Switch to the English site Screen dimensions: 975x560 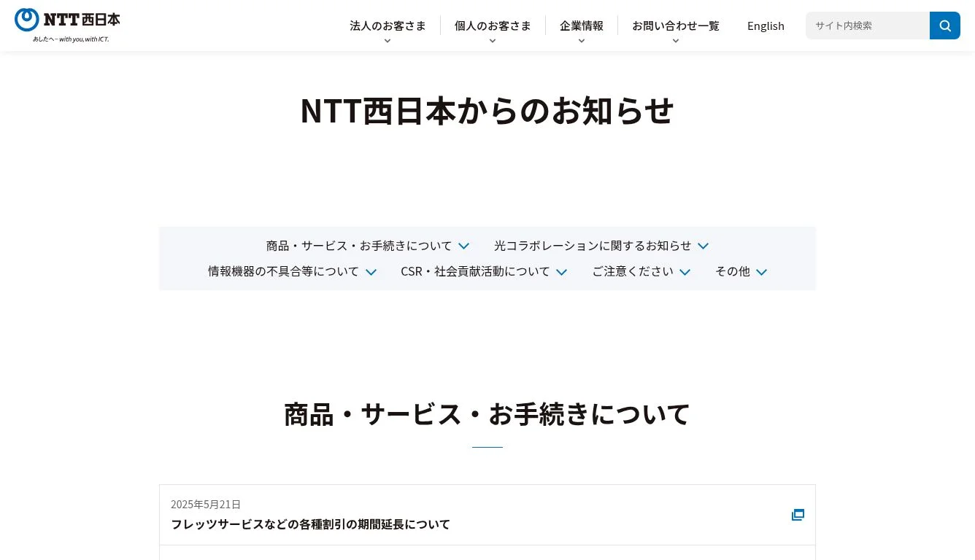pyautogui.click(x=766, y=26)
